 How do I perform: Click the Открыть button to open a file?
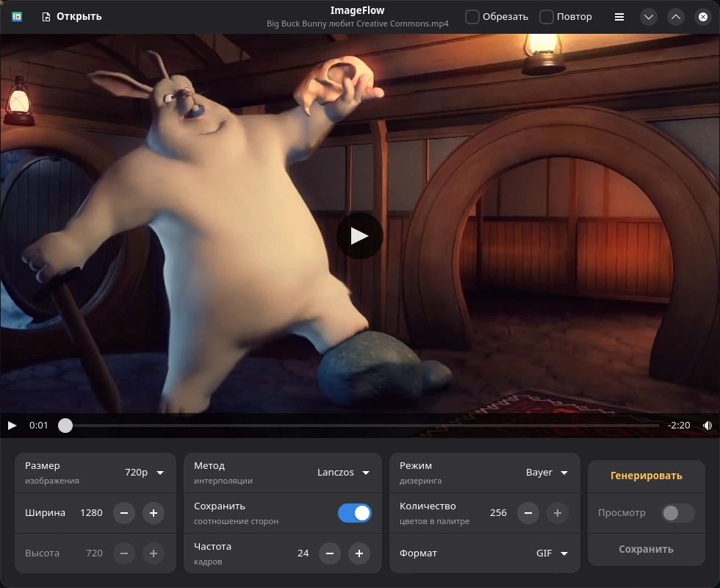(71, 15)
